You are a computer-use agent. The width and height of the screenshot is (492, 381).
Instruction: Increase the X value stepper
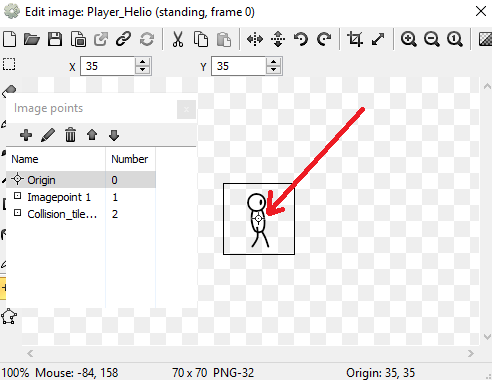(143, 62)
